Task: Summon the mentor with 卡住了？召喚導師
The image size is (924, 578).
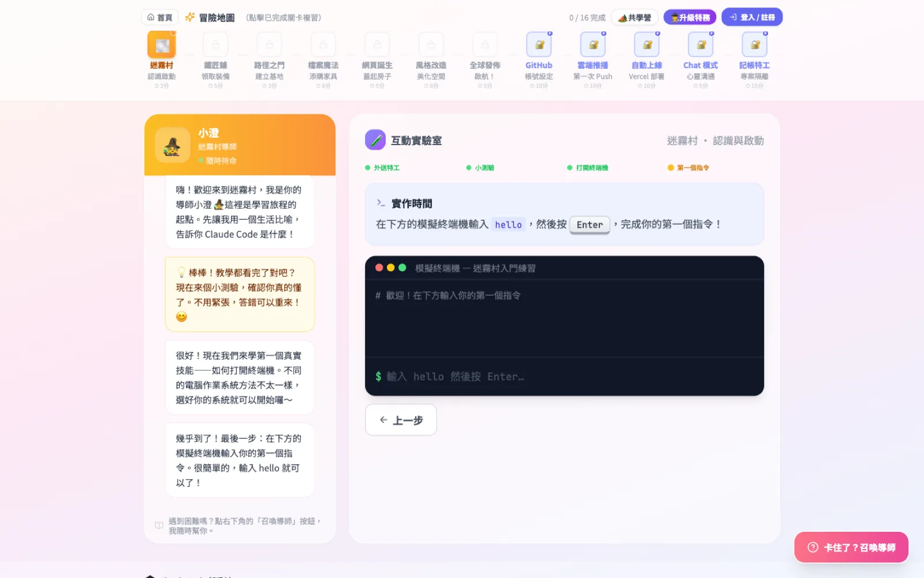Action: [851, 547]
